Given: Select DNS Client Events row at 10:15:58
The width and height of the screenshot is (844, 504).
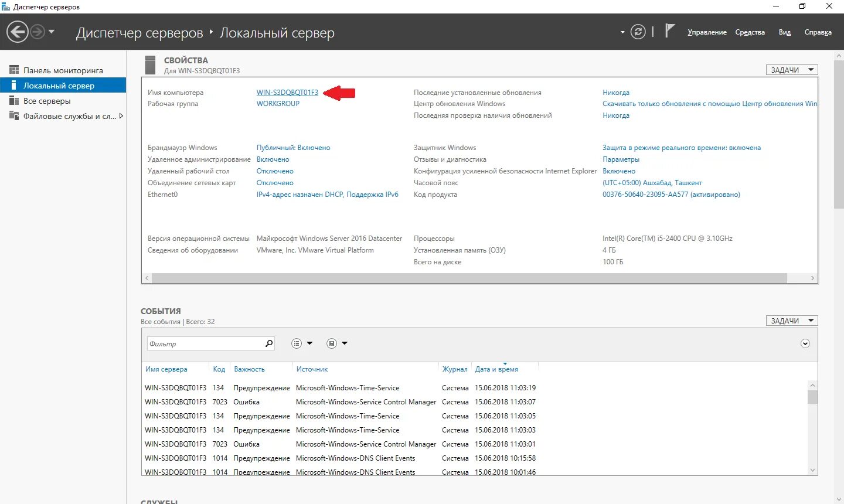Looking at the screenshot, I should click(475, 458).
